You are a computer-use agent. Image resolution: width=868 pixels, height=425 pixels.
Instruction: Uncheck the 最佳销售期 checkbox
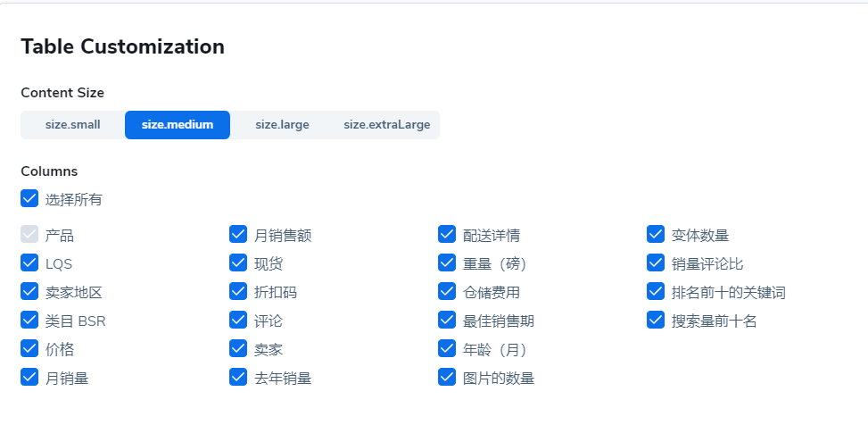(447, 320)
